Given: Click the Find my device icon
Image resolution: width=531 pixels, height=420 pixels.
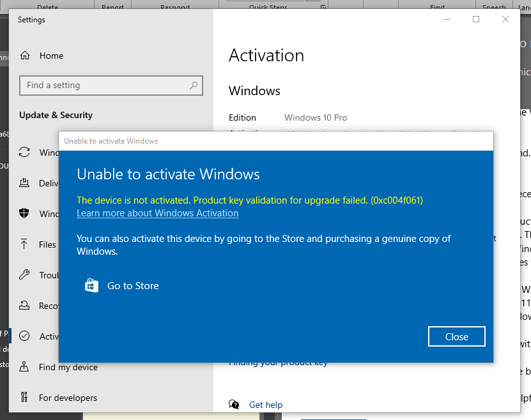Looking at the screenshot, I should [24, 366].
